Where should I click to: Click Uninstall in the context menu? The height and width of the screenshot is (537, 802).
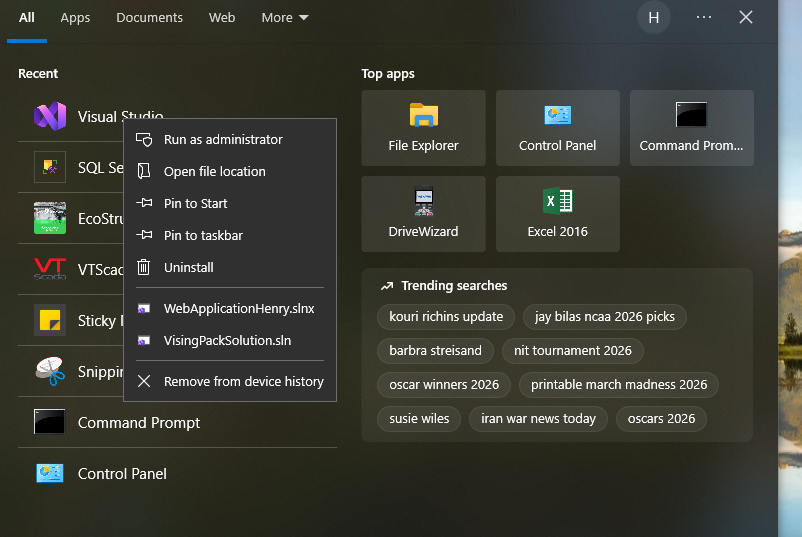[188, 268]
